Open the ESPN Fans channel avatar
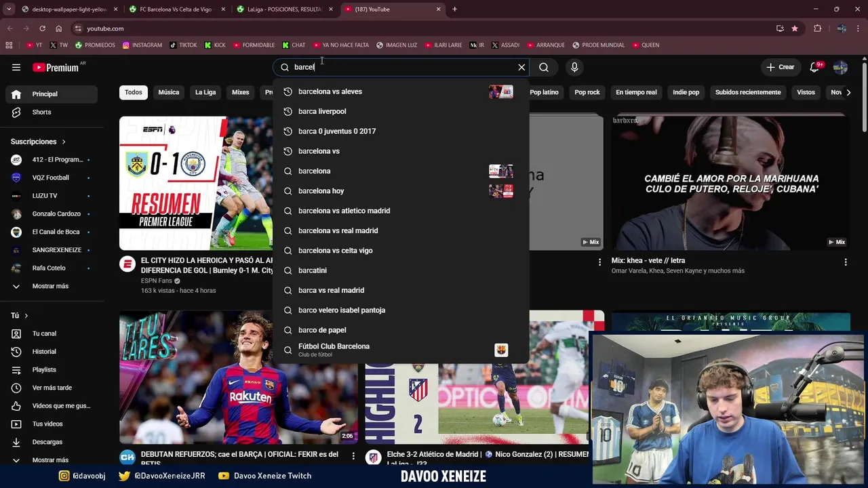This screenshot has width=868, height=488. coord(127,264)
